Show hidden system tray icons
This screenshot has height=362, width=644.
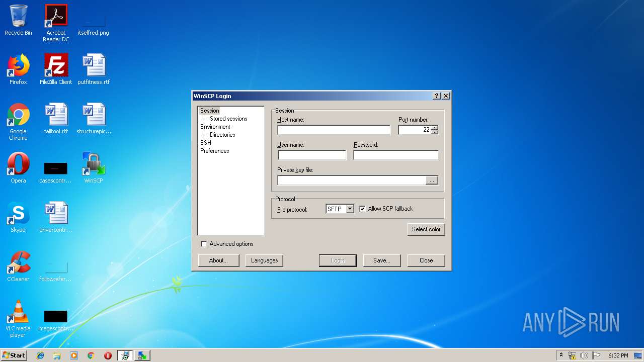click(x=561, y=355)
